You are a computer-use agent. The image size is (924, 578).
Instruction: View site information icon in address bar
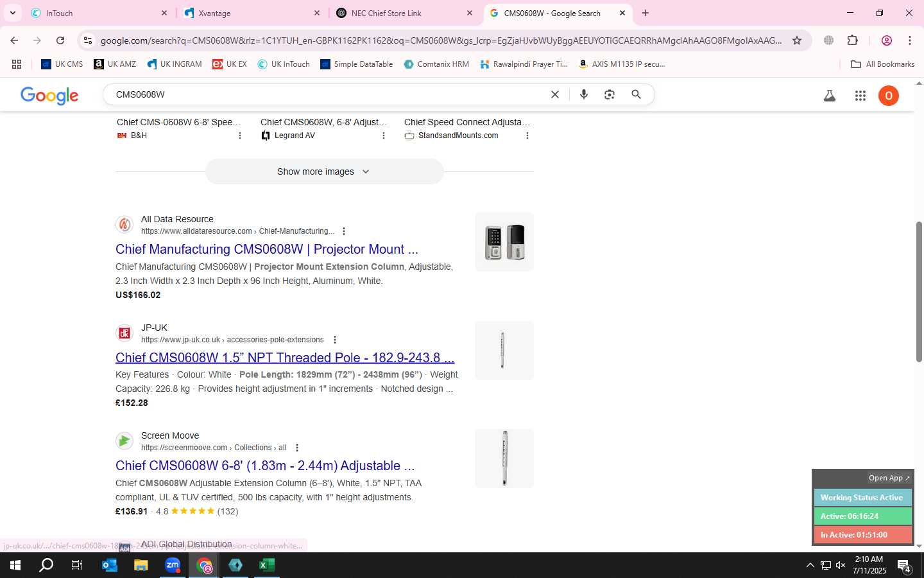[x=88, y=40]
